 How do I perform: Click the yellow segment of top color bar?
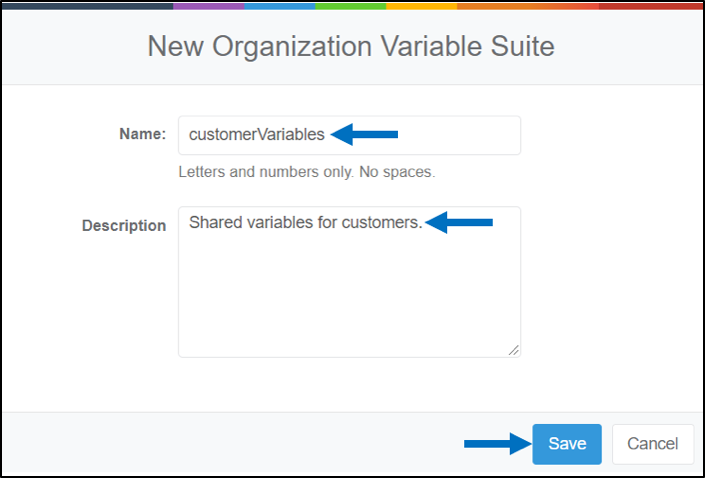pyautogui.click(x=422, y=6)
